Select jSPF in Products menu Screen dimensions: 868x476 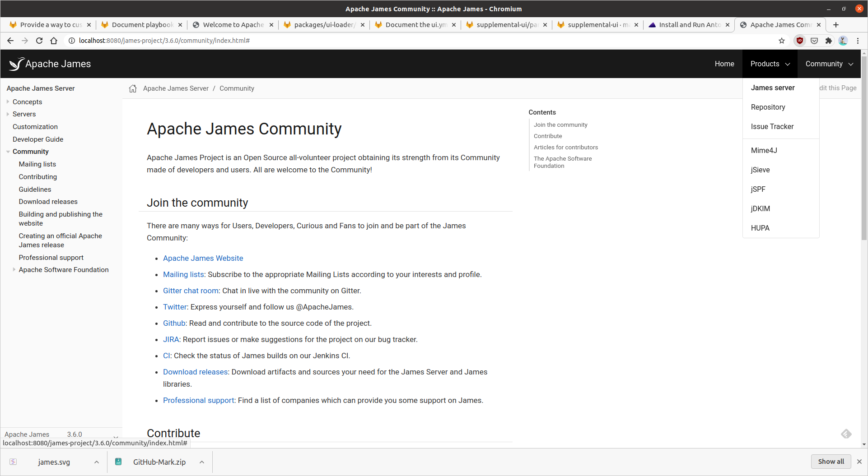(758, 189)
